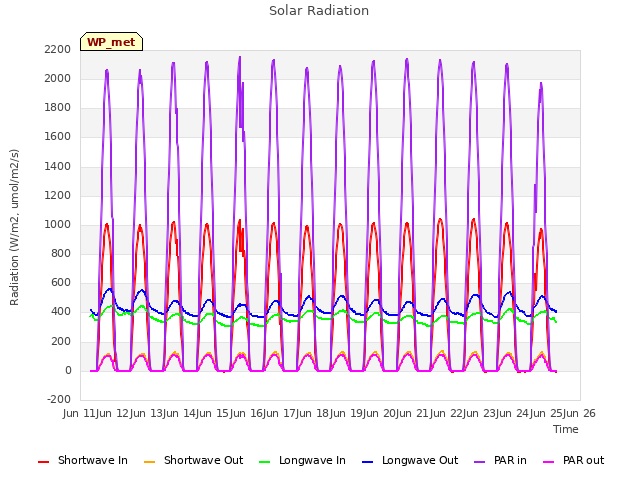Click the Jun 21 x-axis date label

(414, 413)
